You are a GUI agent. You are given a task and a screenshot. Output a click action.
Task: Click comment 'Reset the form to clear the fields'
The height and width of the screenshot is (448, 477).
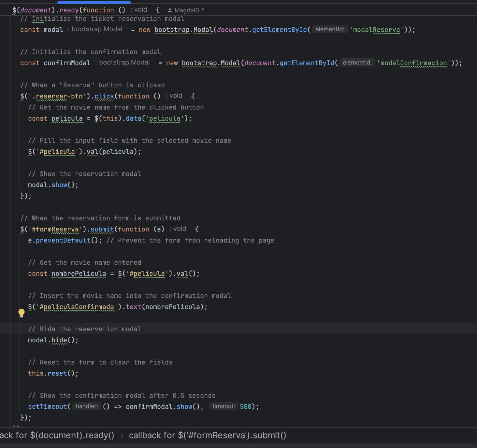100,362
